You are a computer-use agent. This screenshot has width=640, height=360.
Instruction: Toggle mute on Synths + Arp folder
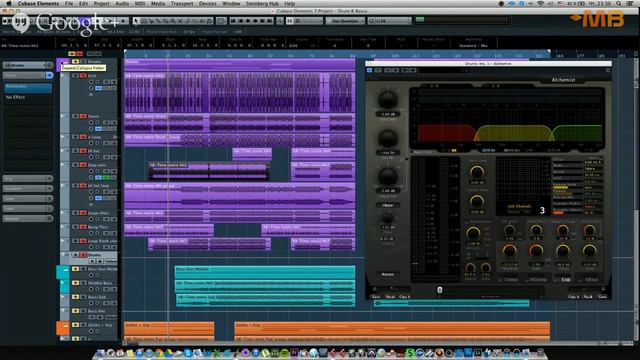76,325
